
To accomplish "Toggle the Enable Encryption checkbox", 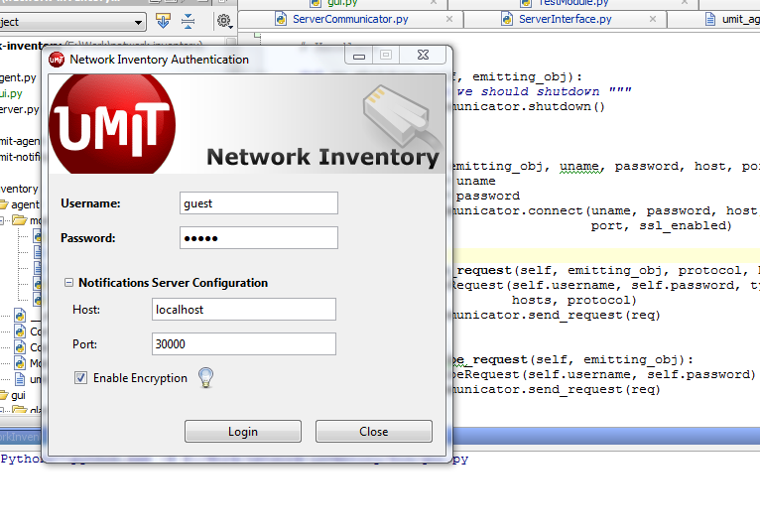I will pos(81,378).
